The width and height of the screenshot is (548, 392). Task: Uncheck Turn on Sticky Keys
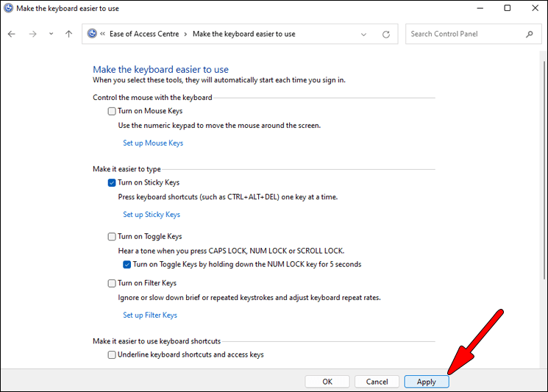pyautogui.click(x=112, y=182)
